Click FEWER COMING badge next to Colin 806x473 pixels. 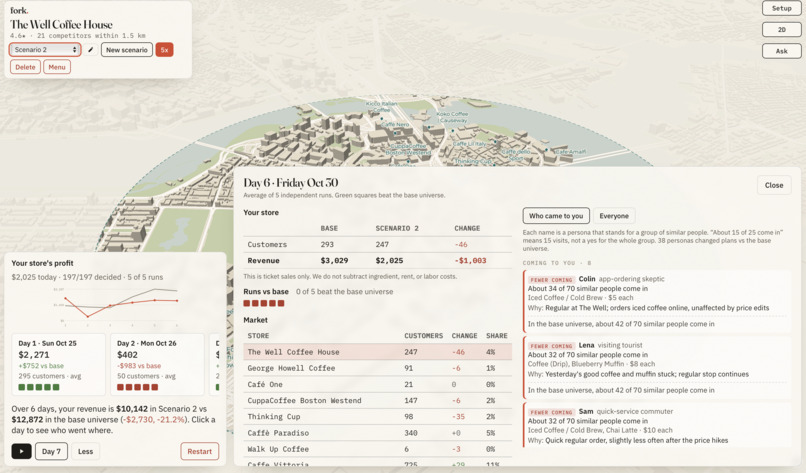click(x=551, y=280)
